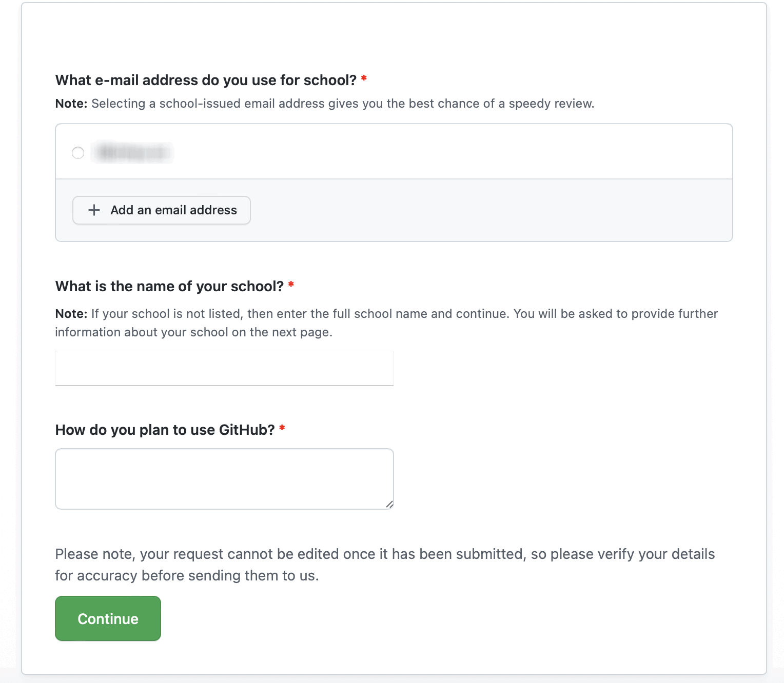The width and height of the screenshot is (784, 683).
Task: Click the 'What is the name of your school?' label
Action: coord(169,286)
